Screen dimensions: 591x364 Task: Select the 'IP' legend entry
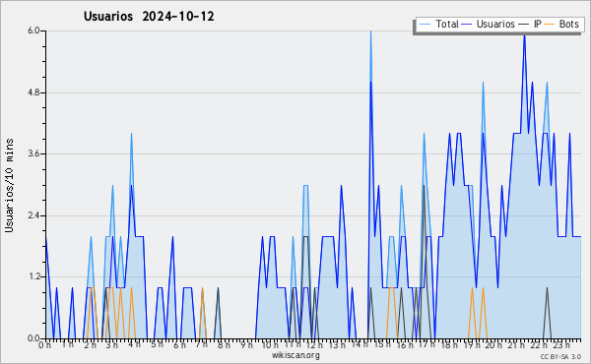tap(538, 24)
